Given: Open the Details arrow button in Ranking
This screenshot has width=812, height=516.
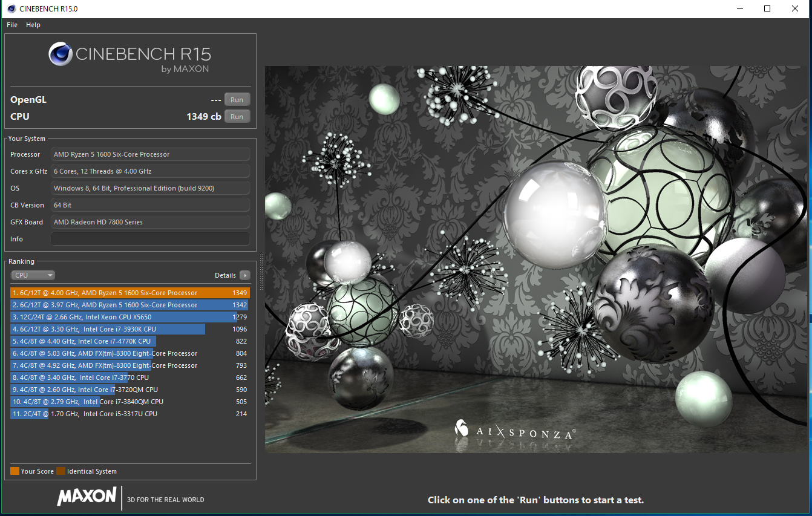Looking at the screenshot, I should (245, 275).
